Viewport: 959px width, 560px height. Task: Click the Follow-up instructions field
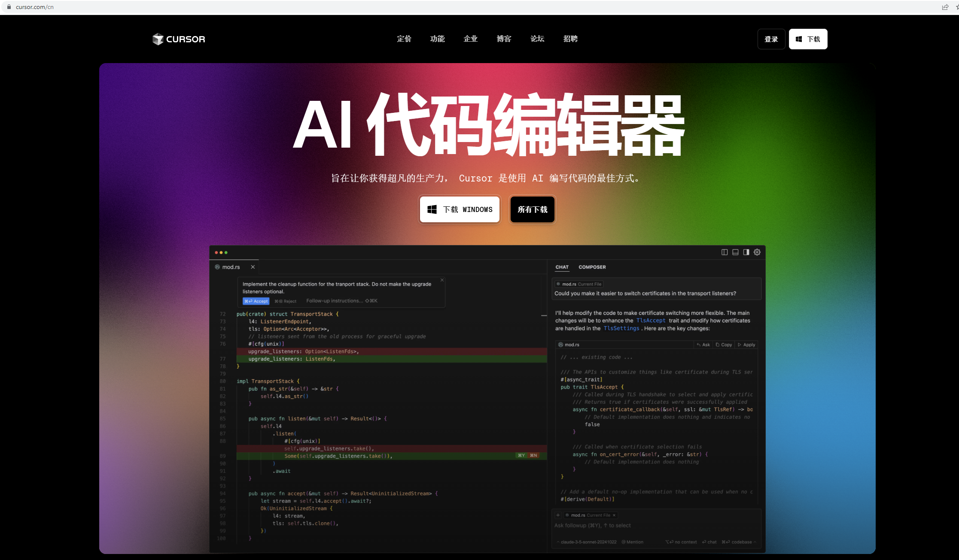click(342, 301)
